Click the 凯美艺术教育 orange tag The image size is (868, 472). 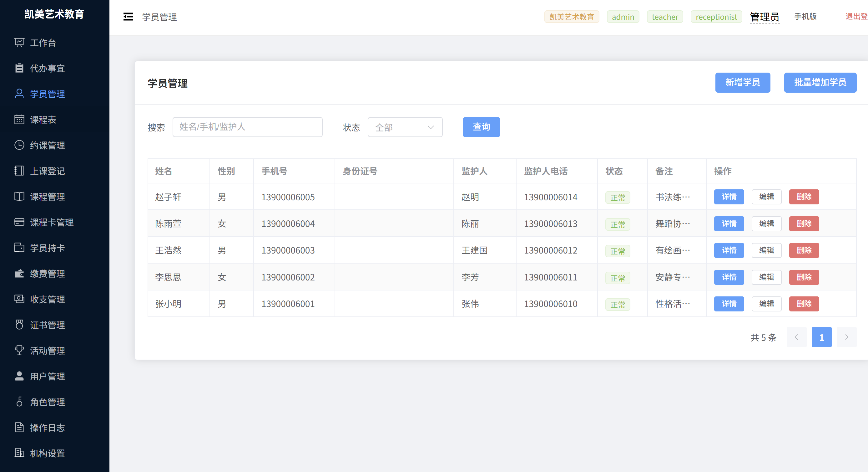coord(572,17)
